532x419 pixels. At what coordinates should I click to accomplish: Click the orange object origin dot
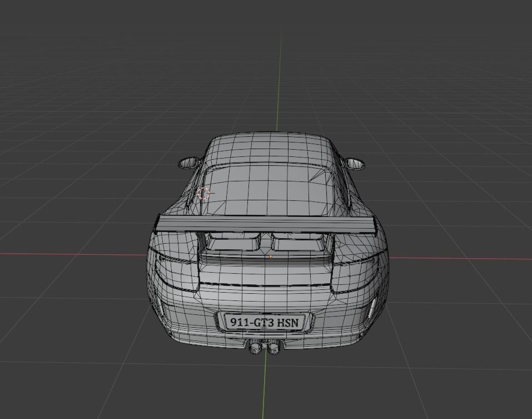pos(270,257)
